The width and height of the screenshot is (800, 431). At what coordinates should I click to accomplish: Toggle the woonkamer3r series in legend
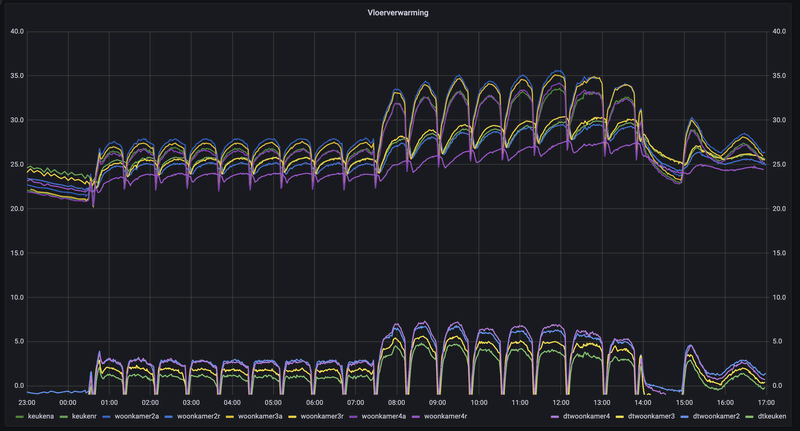click(x=322, y=416)
